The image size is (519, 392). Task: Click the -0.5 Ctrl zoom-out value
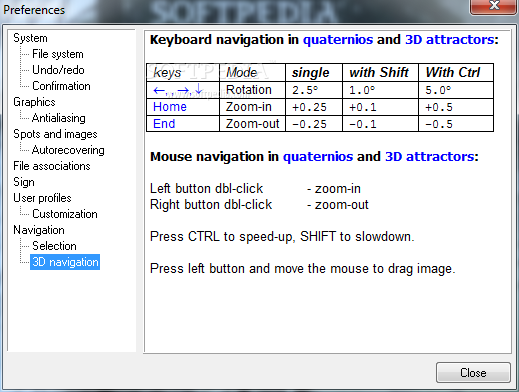(456, 124)
